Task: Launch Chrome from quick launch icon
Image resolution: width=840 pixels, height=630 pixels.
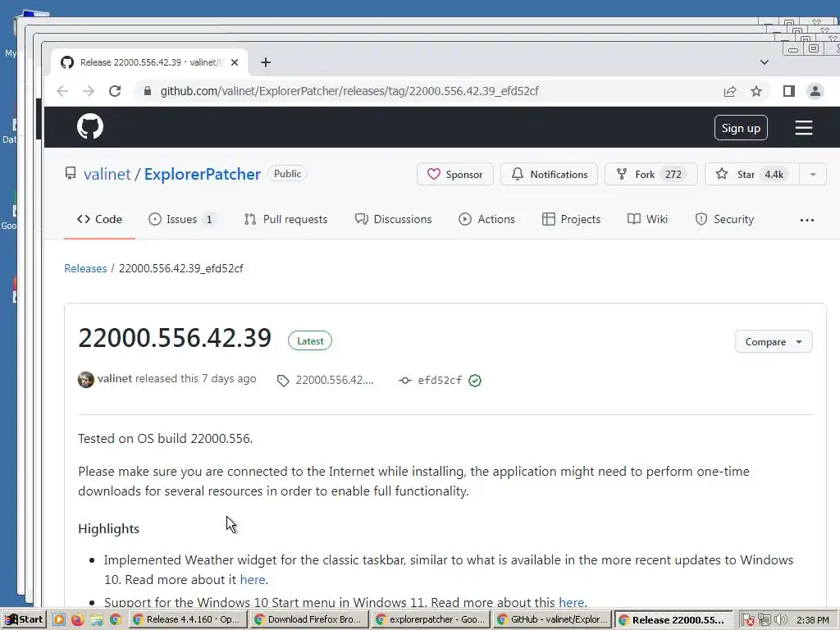Action: click(x=115, y=620)
